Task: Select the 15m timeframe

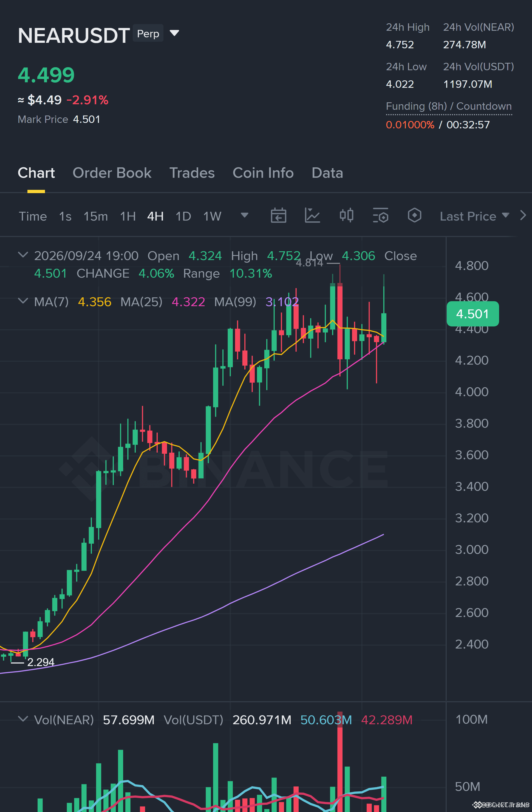Action: click(x=95, y=216)
